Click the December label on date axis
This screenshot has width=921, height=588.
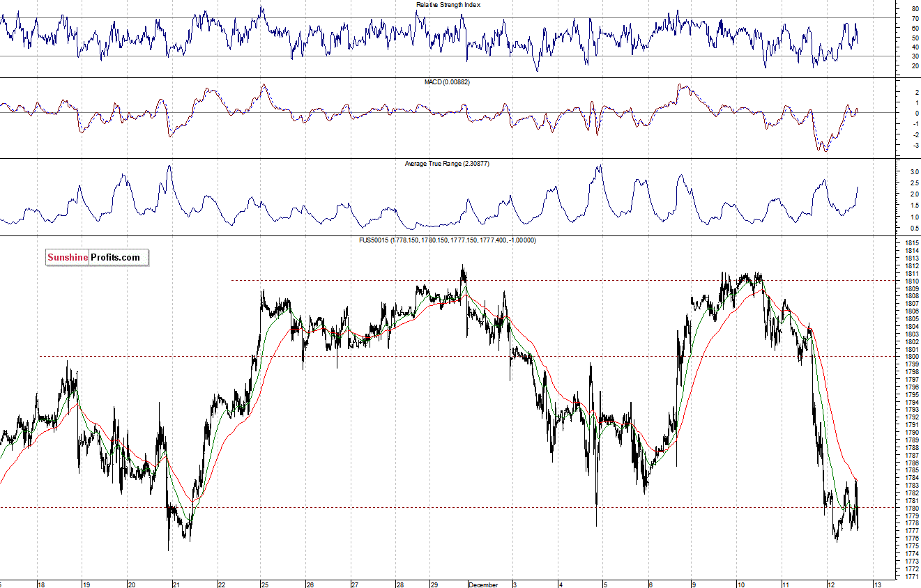coord(483,585)
